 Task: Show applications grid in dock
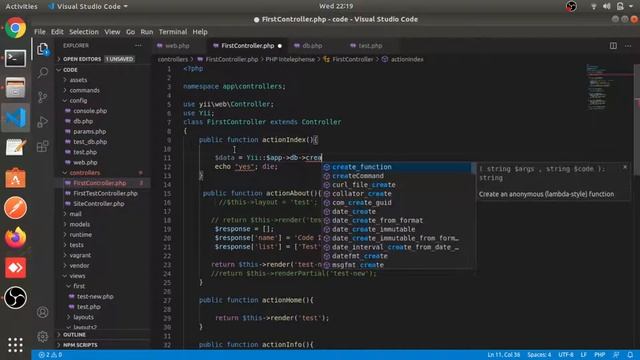[16, 345]
